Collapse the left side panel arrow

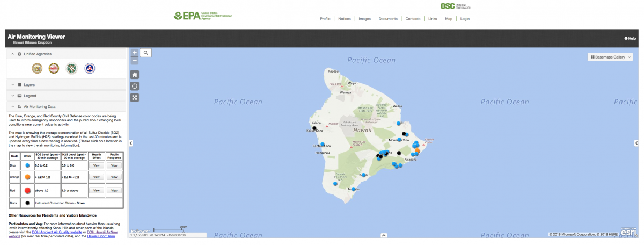click(x=131, y=143)
